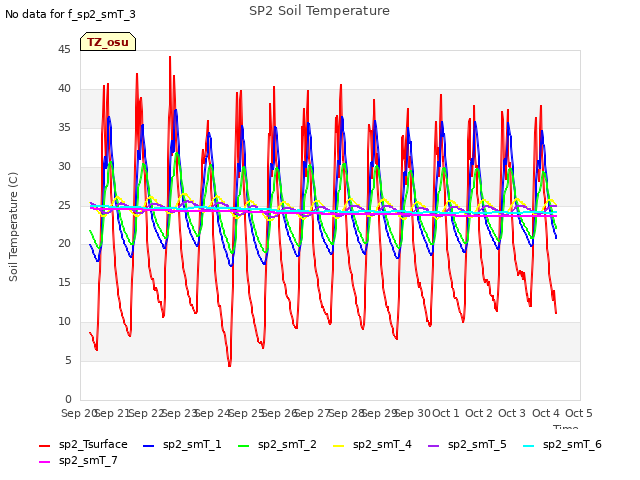Click the SP2 Soil Temperature chart title

pyautogui.click(x=319, y=11)
